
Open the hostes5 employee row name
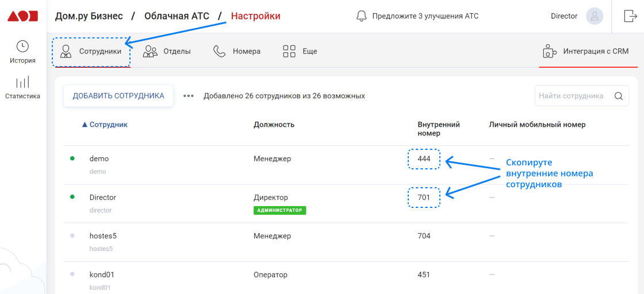pos(103,236)
